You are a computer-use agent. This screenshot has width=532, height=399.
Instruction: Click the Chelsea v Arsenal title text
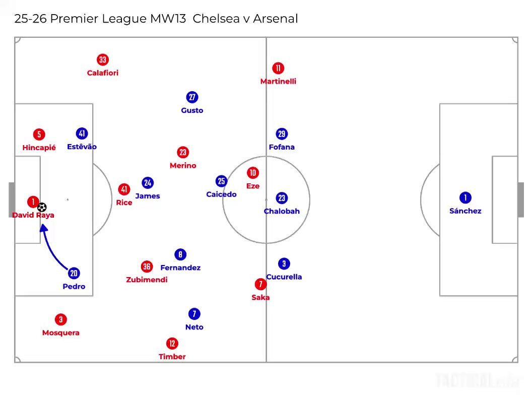pos(245,18)
